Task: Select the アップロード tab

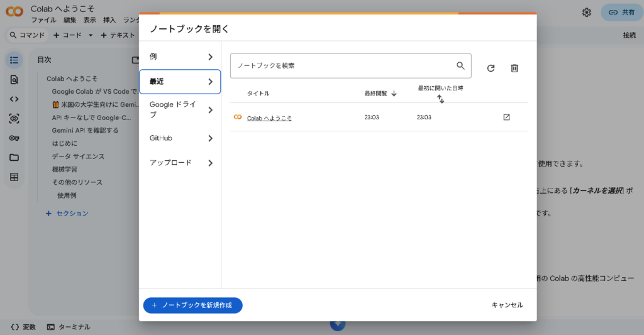Action: [180, 163]
